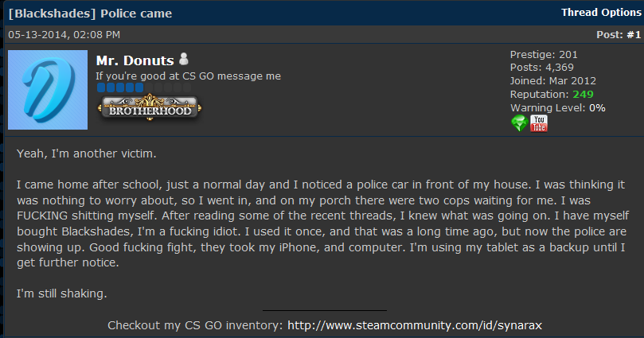Screen dimensions: 644x338
Task: Click the Brotherhood group badge
Action: [x=149, y=111]
